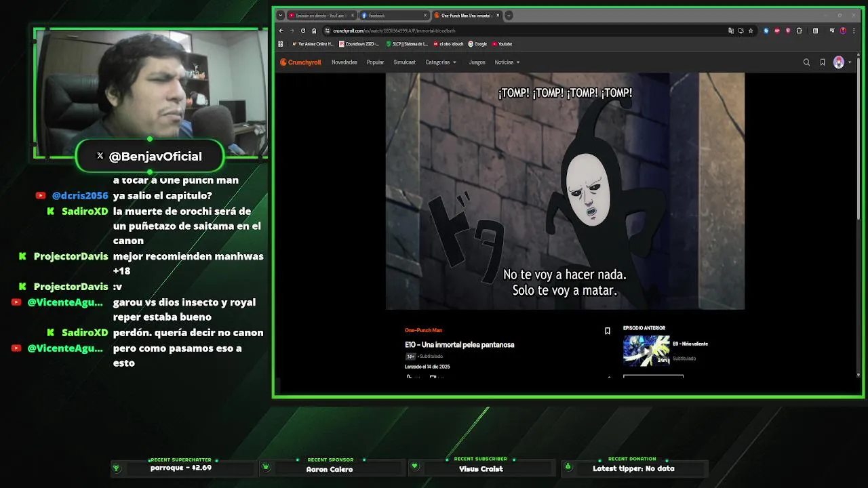Open the 'el otro lelouch' bookmark
This screenshot has height=488, width=868.
448,44
